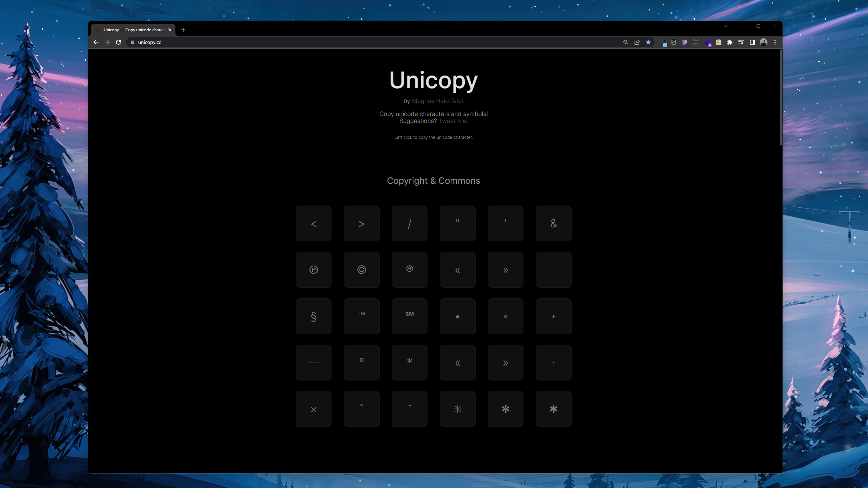Open the Magnus Hvidtfeldt author link
The width and height of the screenshot is (868, 488).
tap(437, 101)
